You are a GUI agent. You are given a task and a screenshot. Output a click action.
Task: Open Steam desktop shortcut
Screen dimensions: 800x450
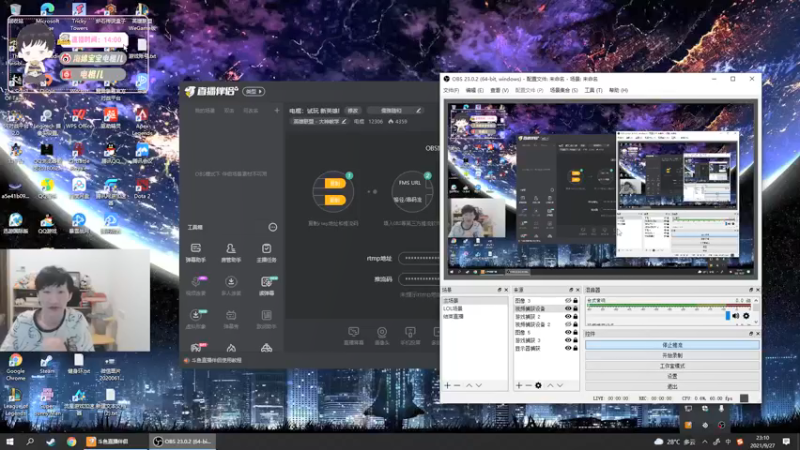pyautogui.click(x=47, y=364)
